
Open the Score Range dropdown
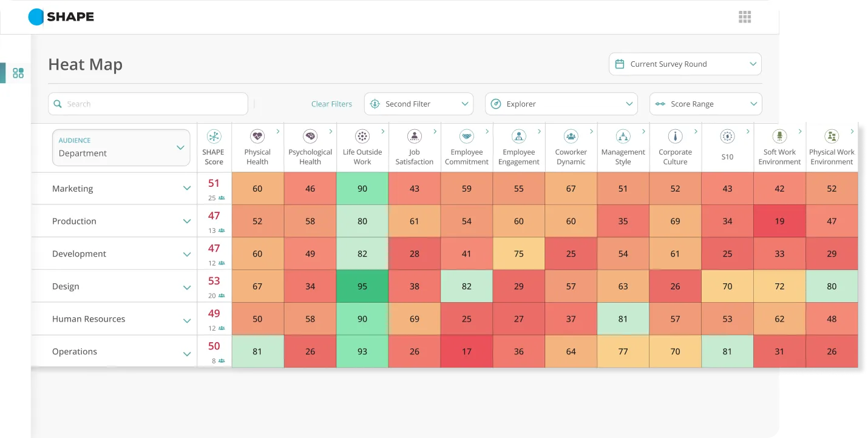click(705, 104)
